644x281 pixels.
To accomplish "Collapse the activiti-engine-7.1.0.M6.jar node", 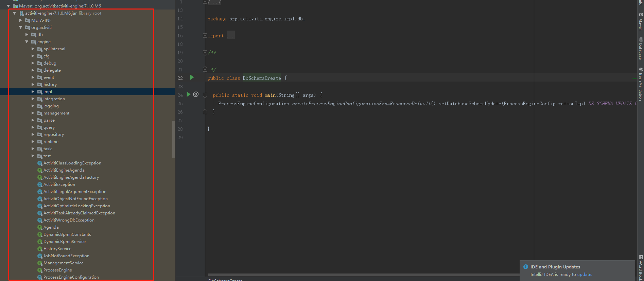I will coord(14,13).
